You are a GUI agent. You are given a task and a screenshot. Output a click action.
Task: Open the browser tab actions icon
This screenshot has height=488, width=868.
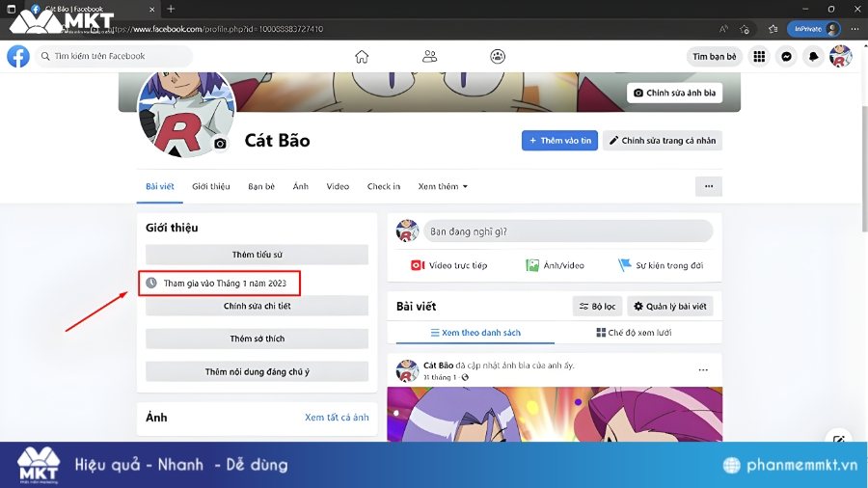point(11,9)
